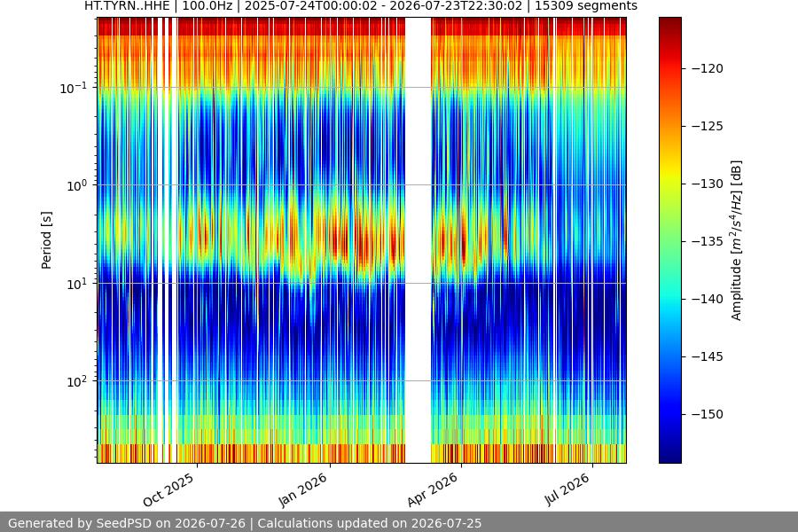The height and width of the screenshot is (532, 798).
Task: Click the 'Jan 2026' x-axis label
Action: click(x=303, y=490)
